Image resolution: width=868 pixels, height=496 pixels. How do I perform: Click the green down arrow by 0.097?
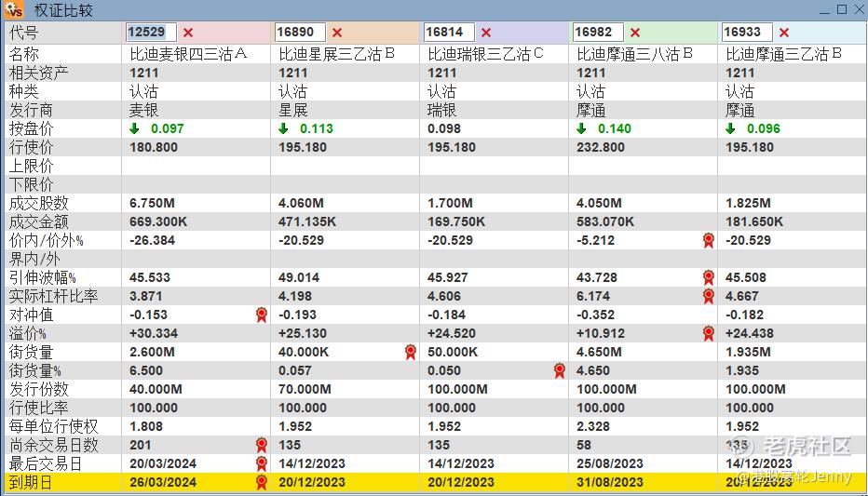coord(134,128)
